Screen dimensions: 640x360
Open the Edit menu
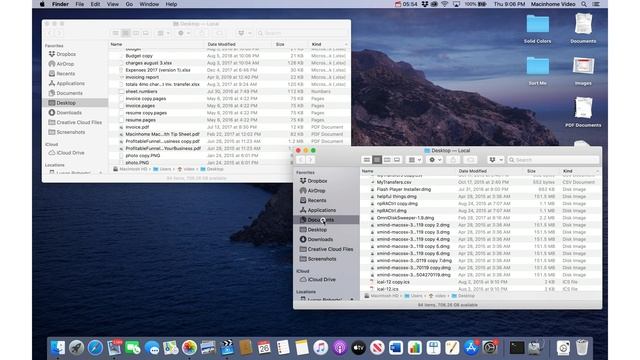tap(95, 4)
